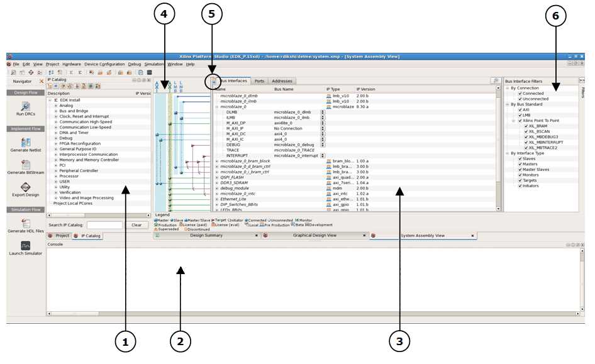This screenshot has width=595, height=364.
Task: Expand the Debug category in IP Catalog
Action: pos(56,138)
